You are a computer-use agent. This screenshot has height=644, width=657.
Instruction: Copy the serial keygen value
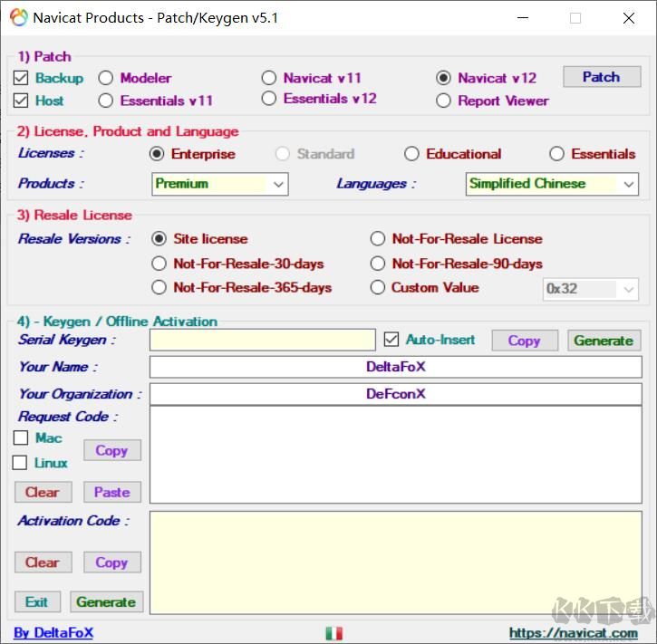525,341
